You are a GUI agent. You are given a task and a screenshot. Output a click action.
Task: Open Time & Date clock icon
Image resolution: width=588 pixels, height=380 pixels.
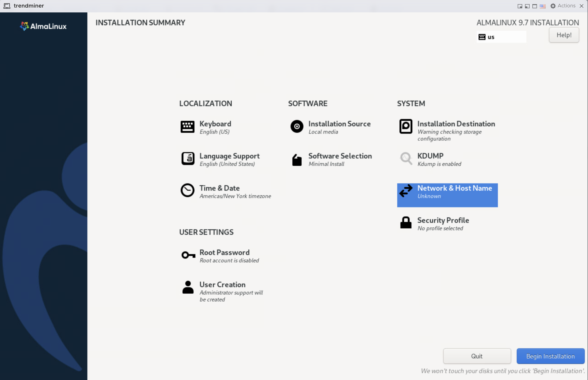(187, 190)
